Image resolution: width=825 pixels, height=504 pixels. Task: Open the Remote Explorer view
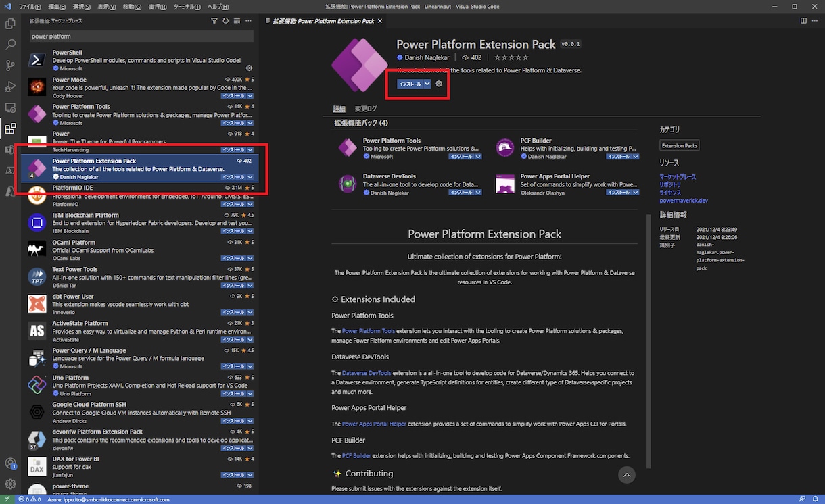[10, 107]
